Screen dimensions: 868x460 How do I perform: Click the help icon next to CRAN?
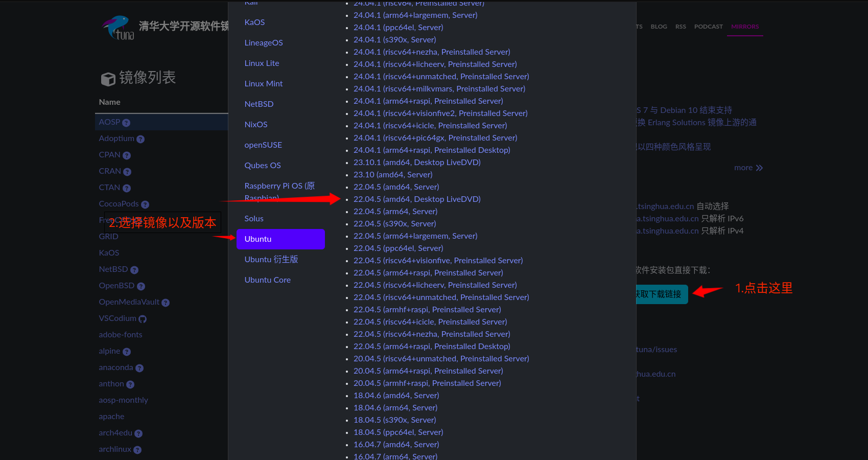[x=127, y=172]
